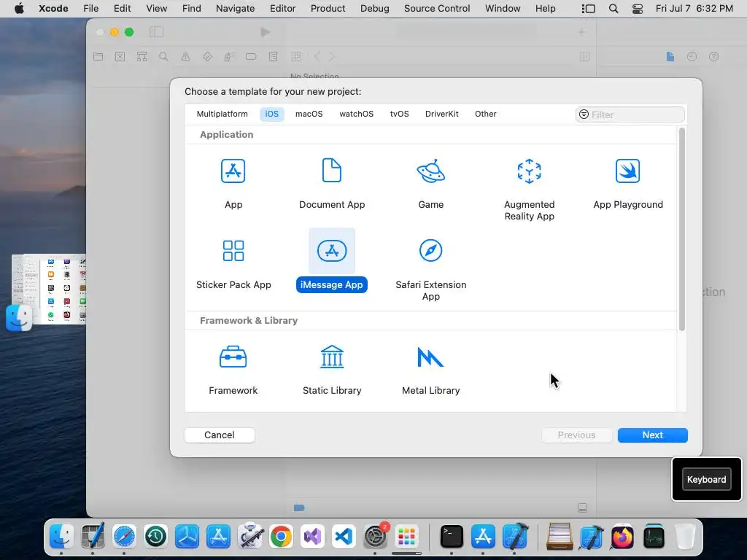Open the Edit menu

click(122, 9)
